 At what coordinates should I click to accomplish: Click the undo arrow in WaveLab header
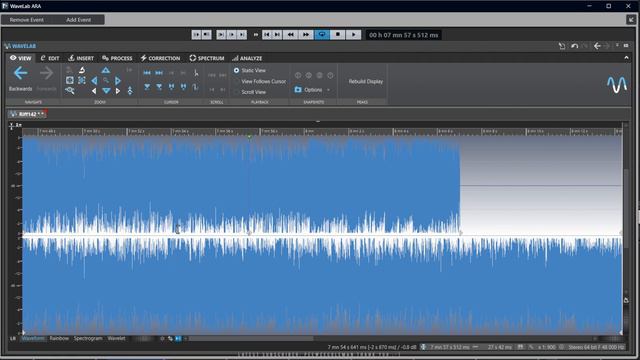tap(575, 46)
